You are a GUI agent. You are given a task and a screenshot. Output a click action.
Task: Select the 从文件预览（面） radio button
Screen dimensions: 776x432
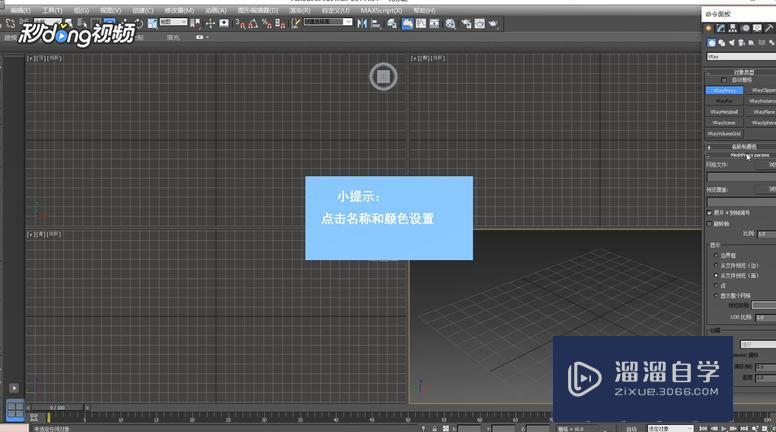coord(716,275)
